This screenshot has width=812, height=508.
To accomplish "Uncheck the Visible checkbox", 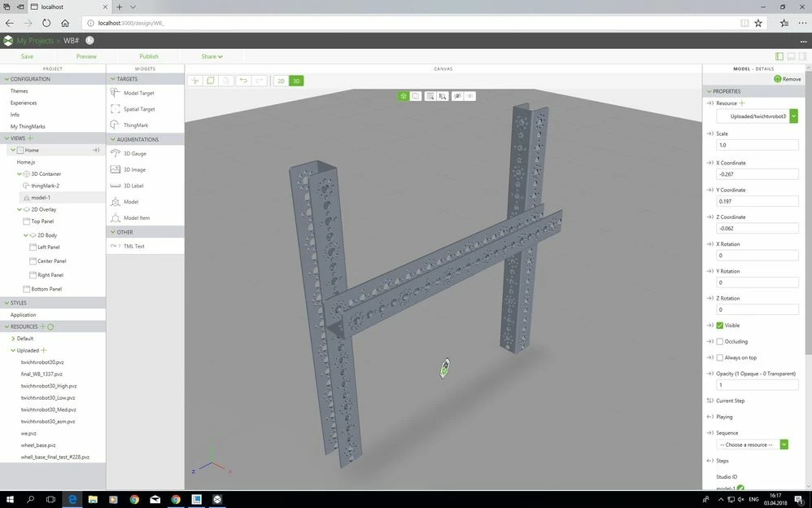I will pyautogui.click(x=719, y=326).
